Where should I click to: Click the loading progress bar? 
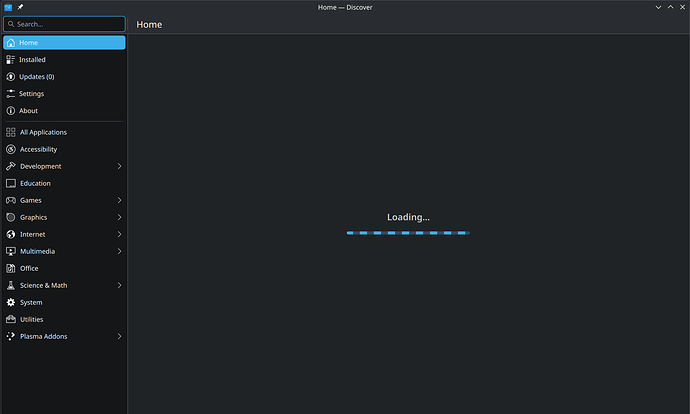[x=408, y=233]
